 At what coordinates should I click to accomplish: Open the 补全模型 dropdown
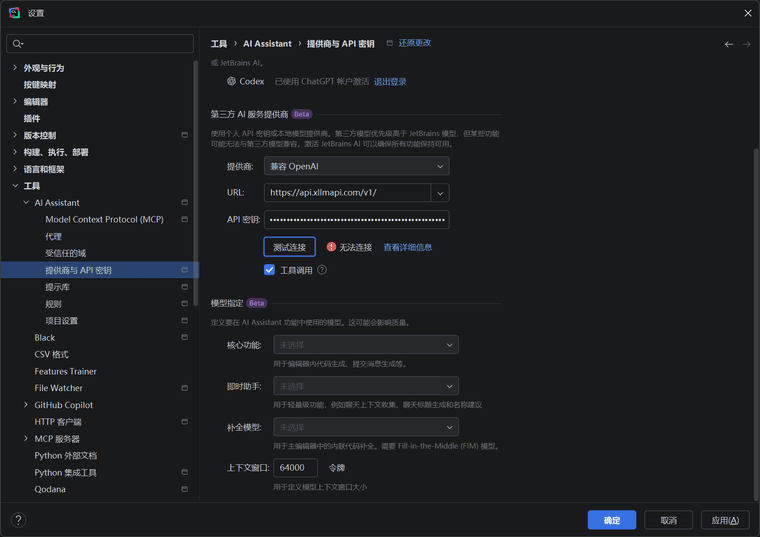[x=366, y=427]
